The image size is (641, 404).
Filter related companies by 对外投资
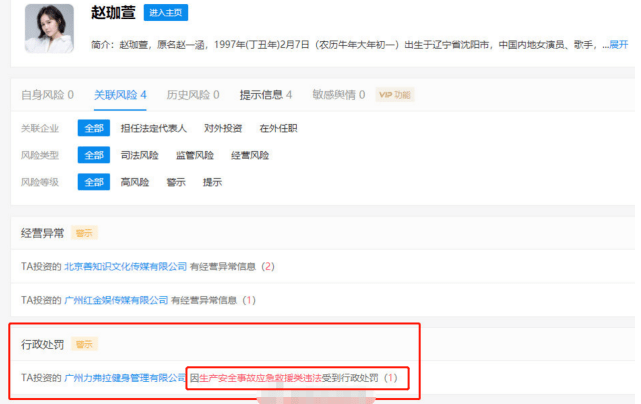(x=223, y=128)
